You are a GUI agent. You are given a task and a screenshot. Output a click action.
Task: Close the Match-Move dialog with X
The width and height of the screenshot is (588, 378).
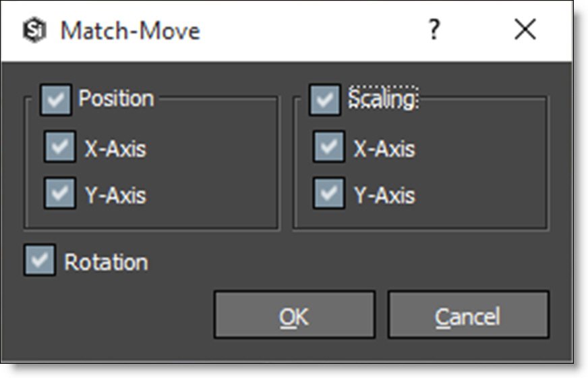click(x=525, y=30)
